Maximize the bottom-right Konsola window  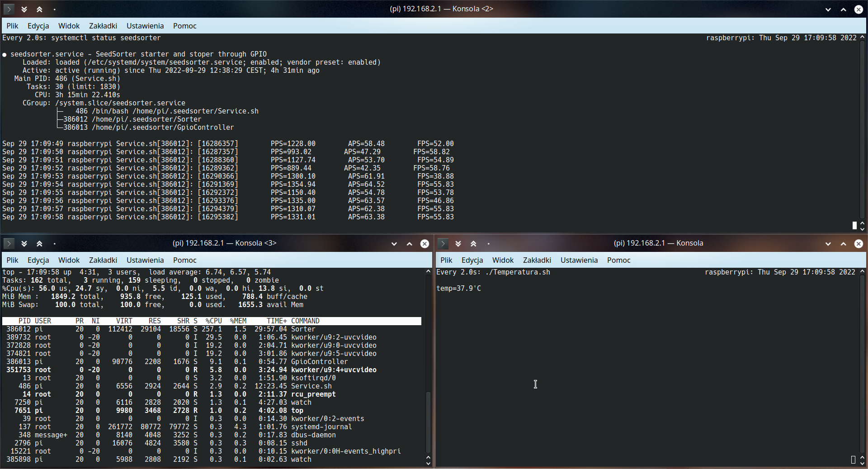(844, 244)
